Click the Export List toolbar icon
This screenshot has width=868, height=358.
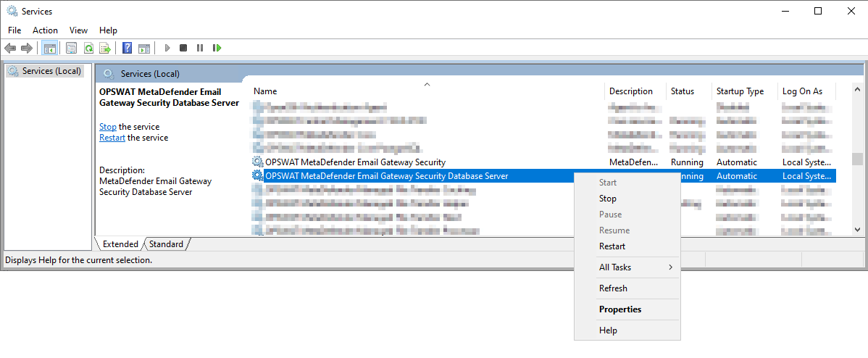coord(104,48)
